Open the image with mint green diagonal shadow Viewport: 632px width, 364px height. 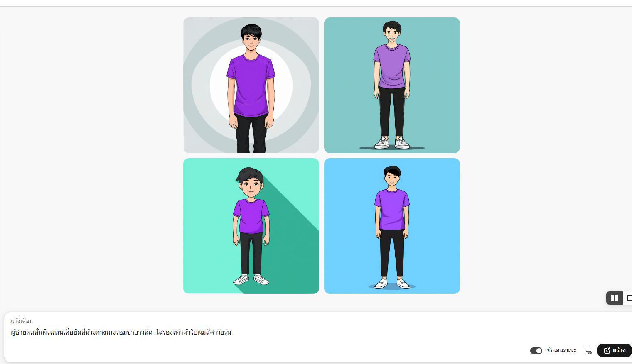[x=251, y=226]
